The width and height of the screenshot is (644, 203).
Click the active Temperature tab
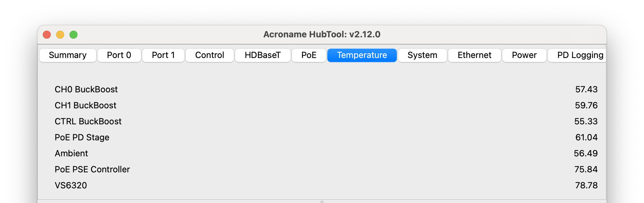pyautogui.click(x=362, y=55)
